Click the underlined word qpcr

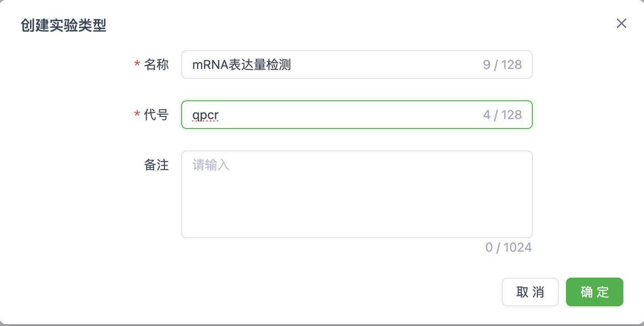(x=205, y=116)
